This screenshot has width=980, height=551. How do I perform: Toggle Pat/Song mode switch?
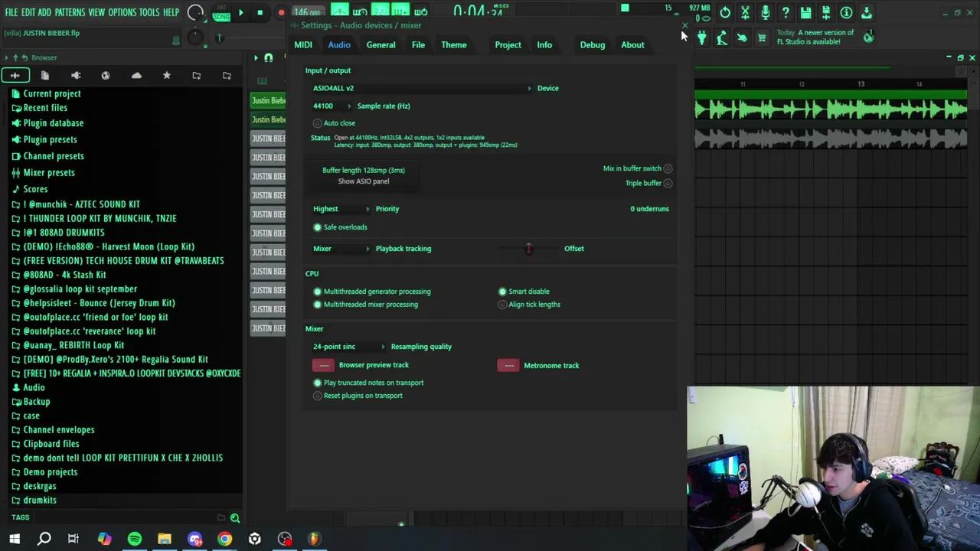221,13
